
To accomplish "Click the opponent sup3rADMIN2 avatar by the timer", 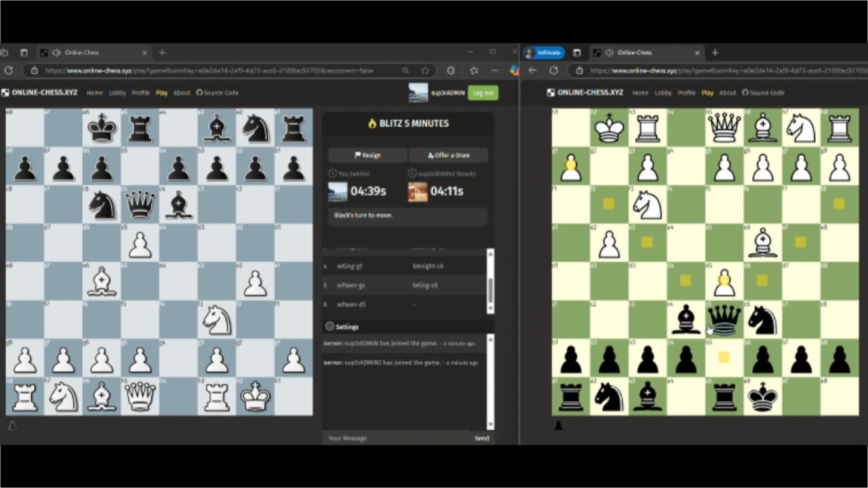I will [418, 192].
